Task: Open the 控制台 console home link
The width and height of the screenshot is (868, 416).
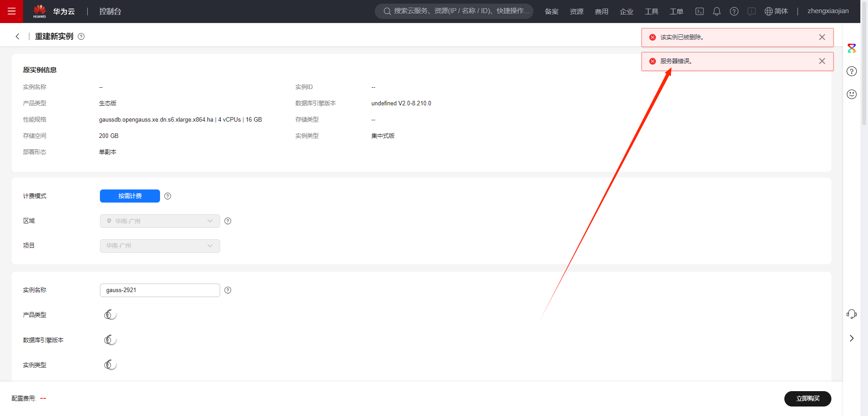Action: [110, 11]
